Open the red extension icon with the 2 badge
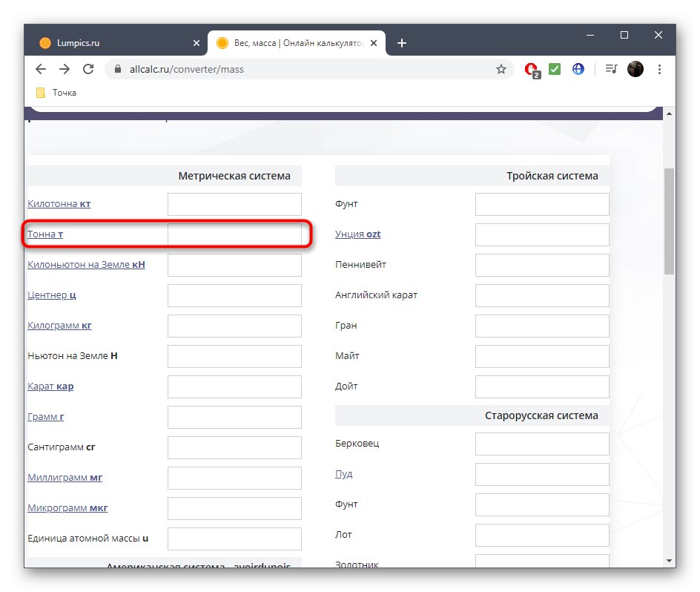Viewport: 700px width, 592px height. [x=532, y=70]
